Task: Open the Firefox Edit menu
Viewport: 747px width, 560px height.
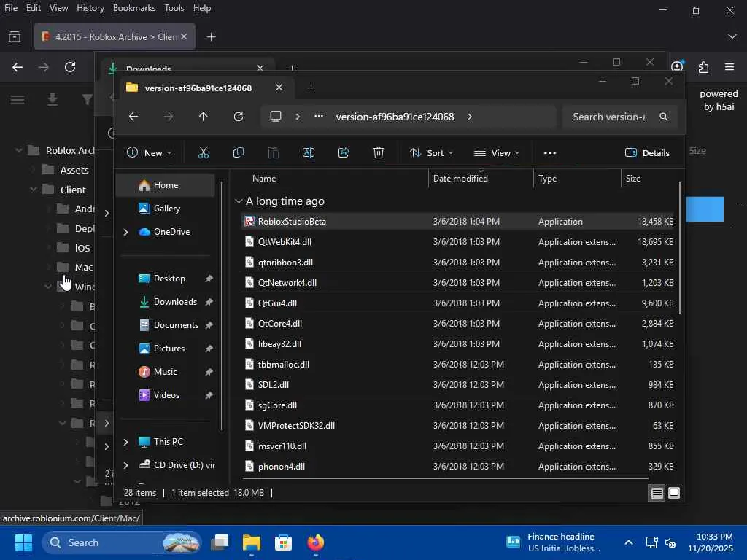Action: (x=34, y=8)
